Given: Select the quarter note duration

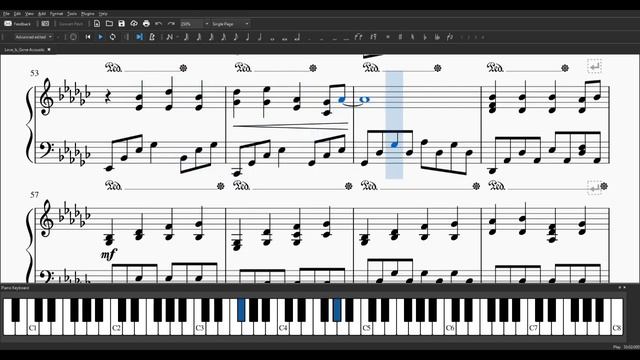Looking at the screenshot, I should click(x=247, y=37).
